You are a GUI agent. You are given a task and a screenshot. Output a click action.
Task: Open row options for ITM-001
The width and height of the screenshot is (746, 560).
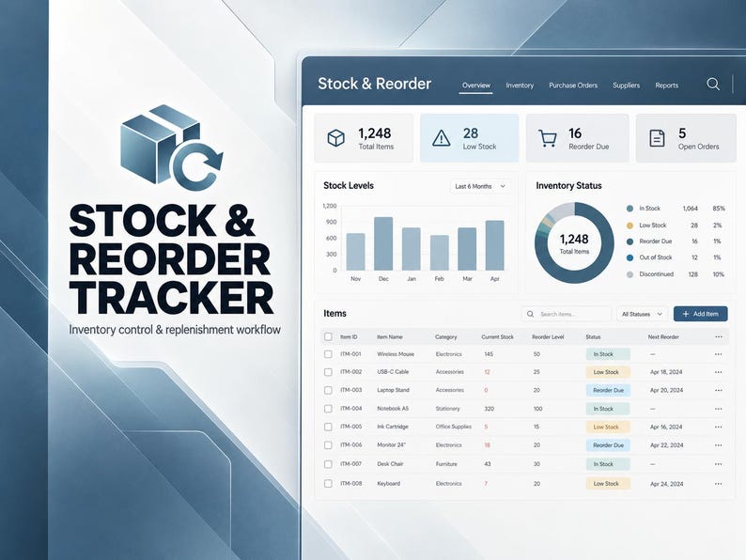click(x=719, y=354)
